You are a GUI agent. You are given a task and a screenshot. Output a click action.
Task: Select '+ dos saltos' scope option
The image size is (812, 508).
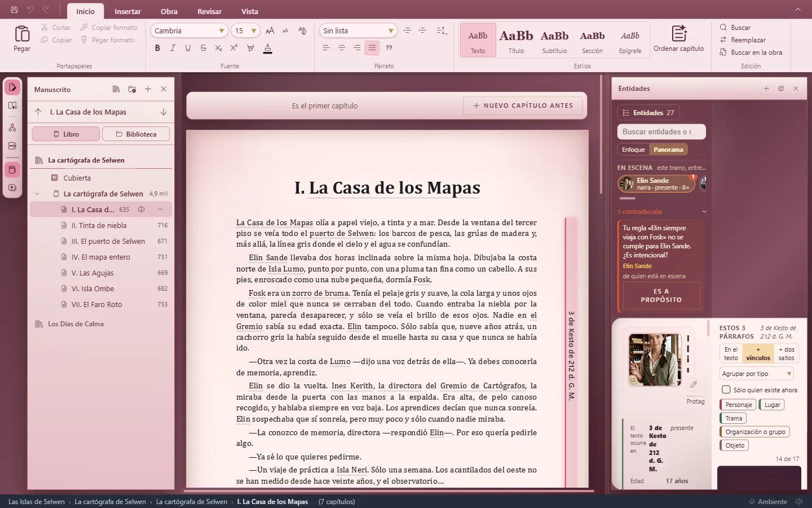(786, 353)
